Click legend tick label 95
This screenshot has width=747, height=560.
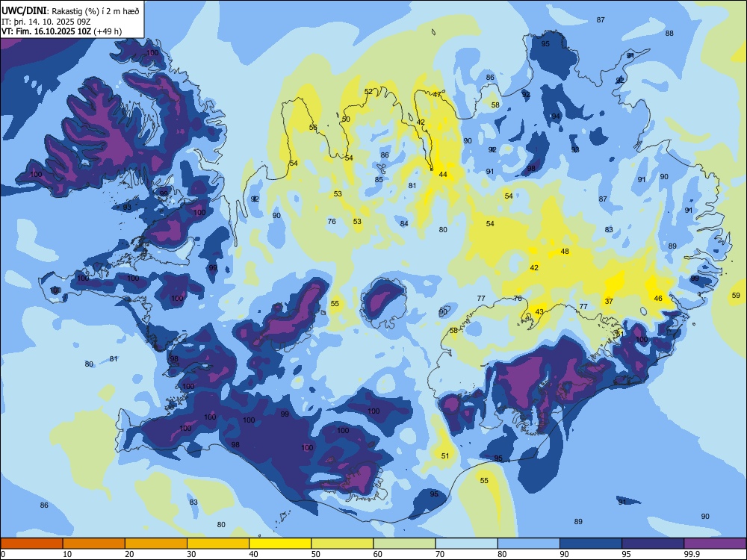tap(627, 554)
